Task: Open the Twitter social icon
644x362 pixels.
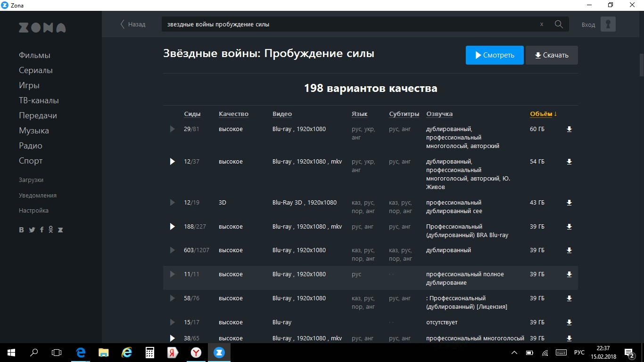Action: 32,230
